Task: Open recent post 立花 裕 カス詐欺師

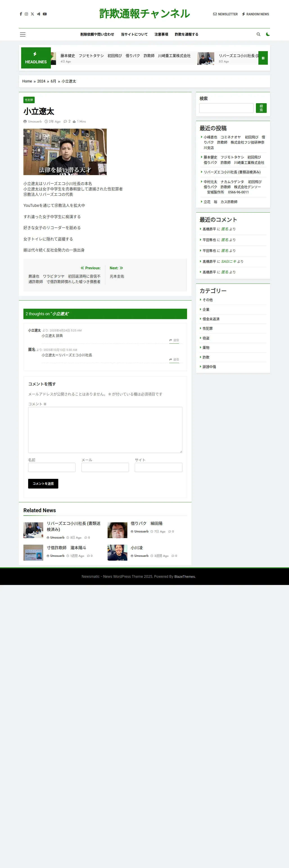Action: point(220,202)
